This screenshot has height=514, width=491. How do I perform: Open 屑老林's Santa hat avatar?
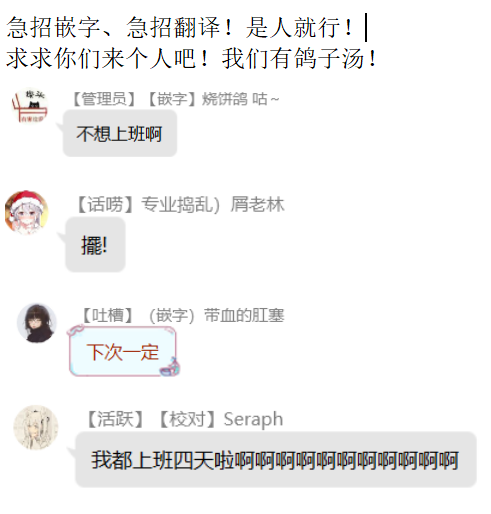tap(27, 212)
